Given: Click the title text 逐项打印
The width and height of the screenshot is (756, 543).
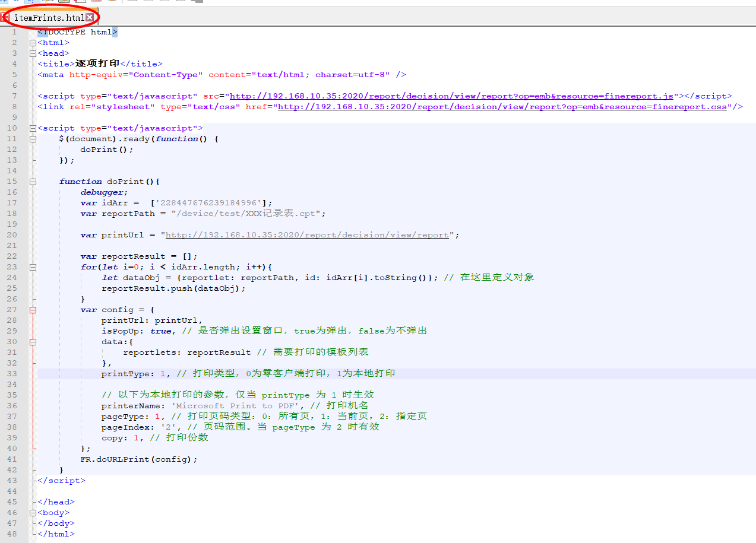Looking at the screenshot, I should point(97,64).
